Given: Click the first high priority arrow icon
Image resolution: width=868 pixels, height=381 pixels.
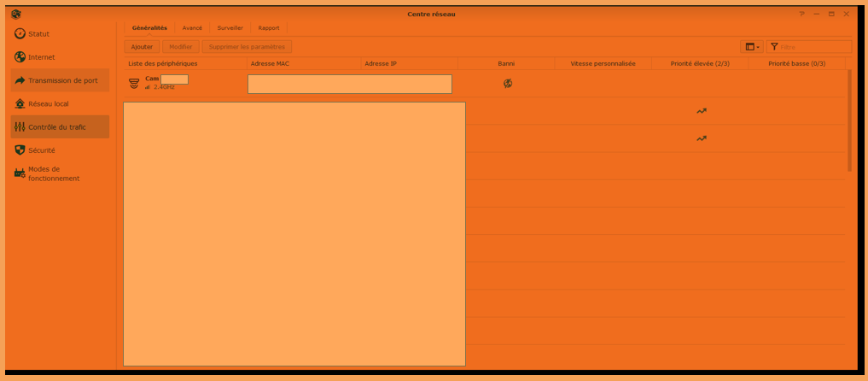Looking at the screenshot, I should [702, 111].
